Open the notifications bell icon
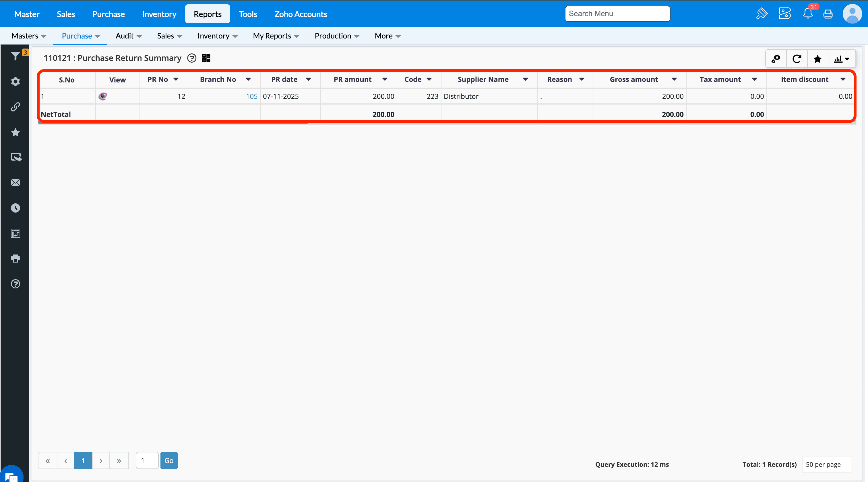This screenshot has width=868, height=482. 808,14
